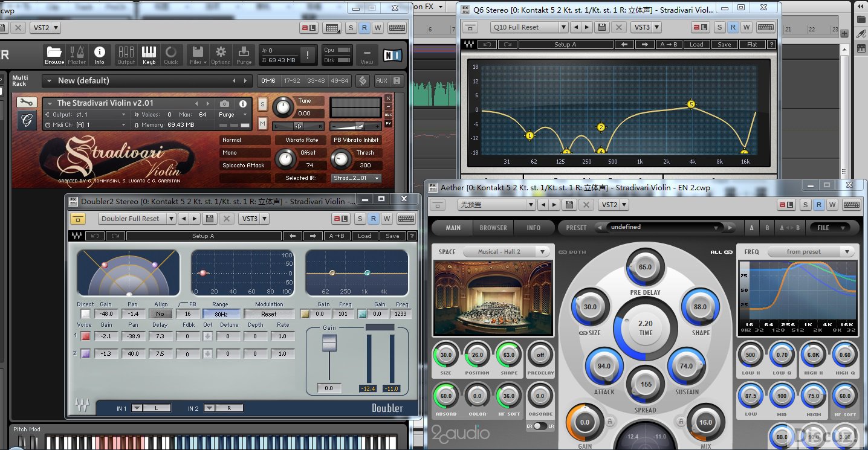Screen dimensions: 868x450
Task: Open New (default) multi rack dropdown
Action: coord(147,80)
